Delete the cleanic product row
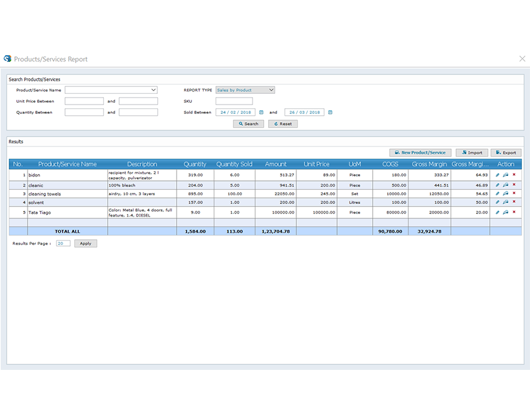Viewport: 530px width, 420px height. pos(514,185)
